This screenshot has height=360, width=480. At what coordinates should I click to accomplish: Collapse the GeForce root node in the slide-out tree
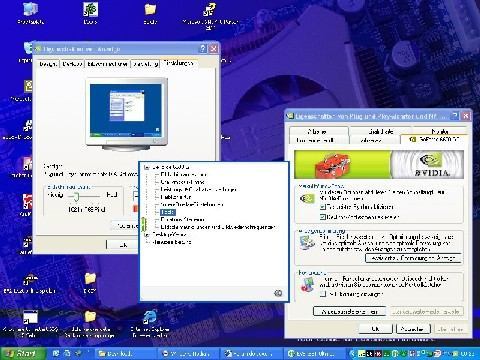click(x=147, y=167)
